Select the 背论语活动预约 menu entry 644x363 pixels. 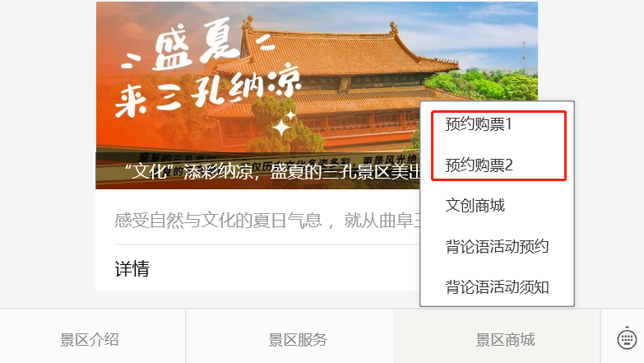pyautogui.click(x=497, y=246)
